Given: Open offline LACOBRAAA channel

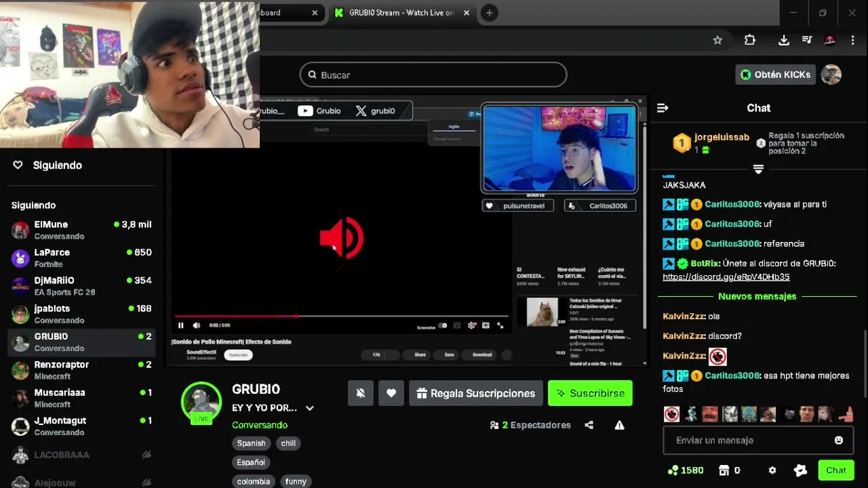Looking at the screenshot, I should pos(81,455).
